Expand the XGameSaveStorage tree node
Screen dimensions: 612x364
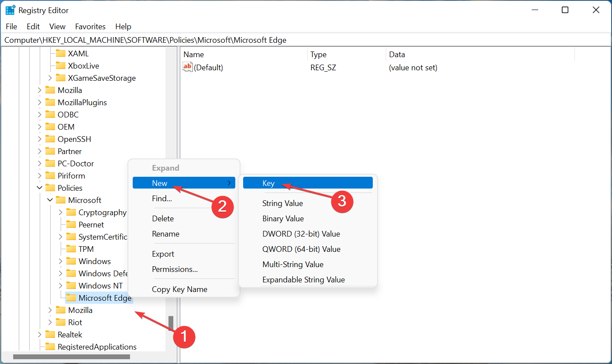pyautogui.click(x=50, y=78)
